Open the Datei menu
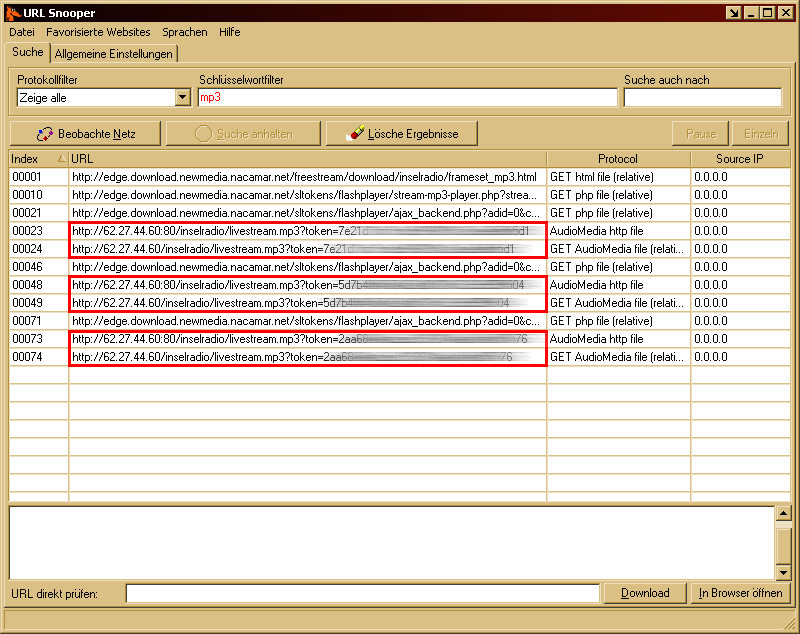The height and width of the screenshot is (634, 800). pyautogui.click(x=22, y=32)
